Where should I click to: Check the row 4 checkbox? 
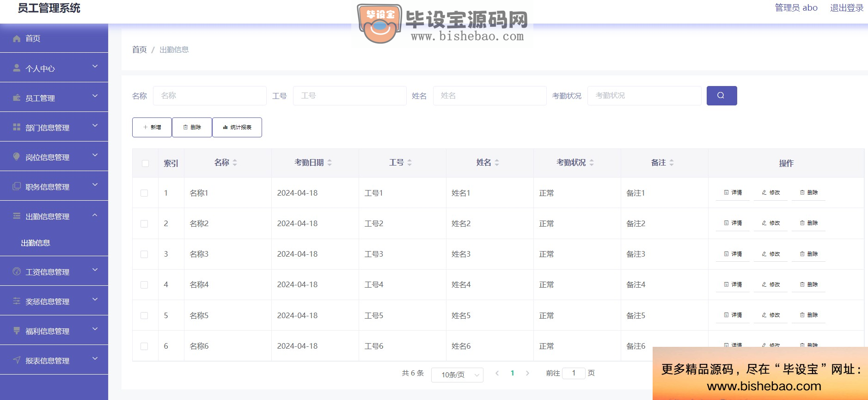144,285
